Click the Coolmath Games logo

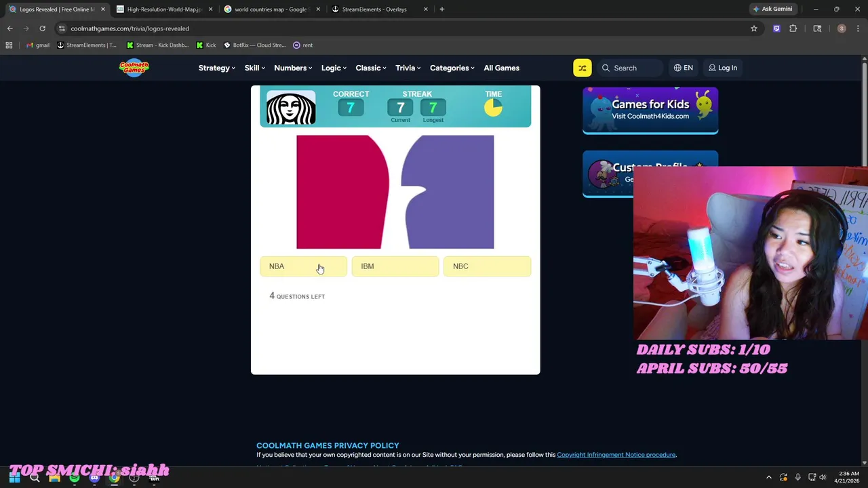point(134,68)
